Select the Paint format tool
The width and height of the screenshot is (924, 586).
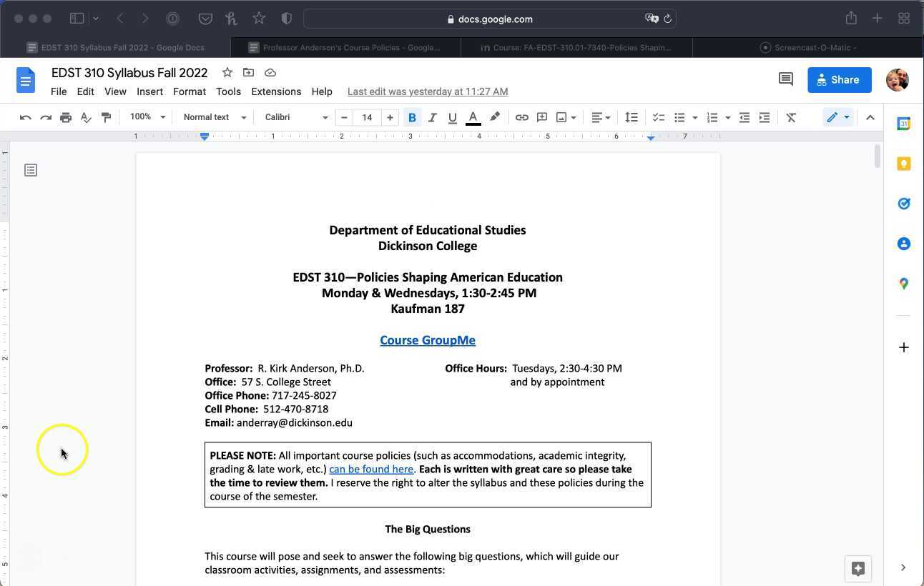click(x=106, y=116)
